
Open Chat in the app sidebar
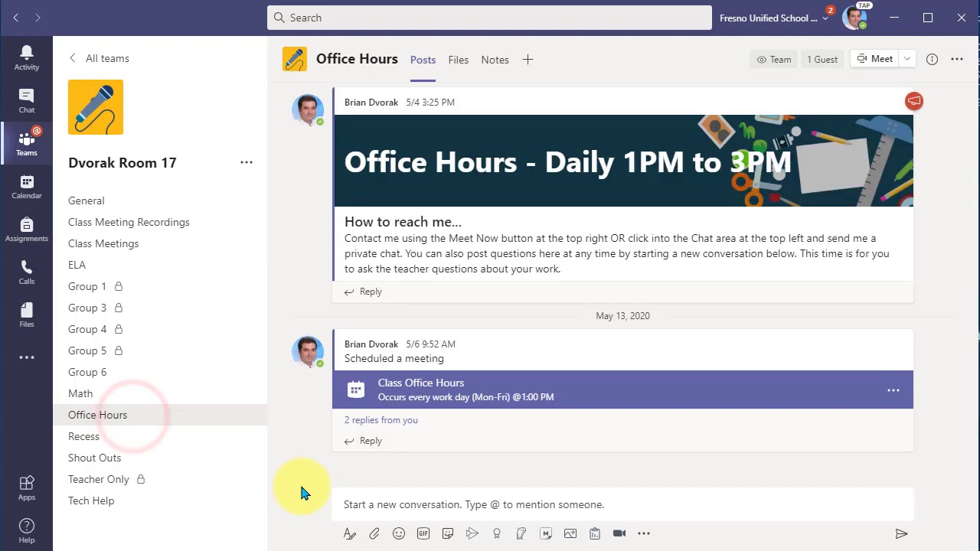click(x=26, y=101)
